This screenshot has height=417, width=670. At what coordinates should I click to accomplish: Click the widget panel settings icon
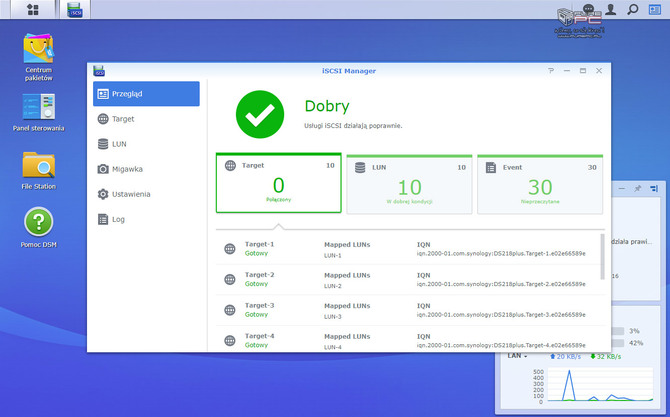pos(654,188)
